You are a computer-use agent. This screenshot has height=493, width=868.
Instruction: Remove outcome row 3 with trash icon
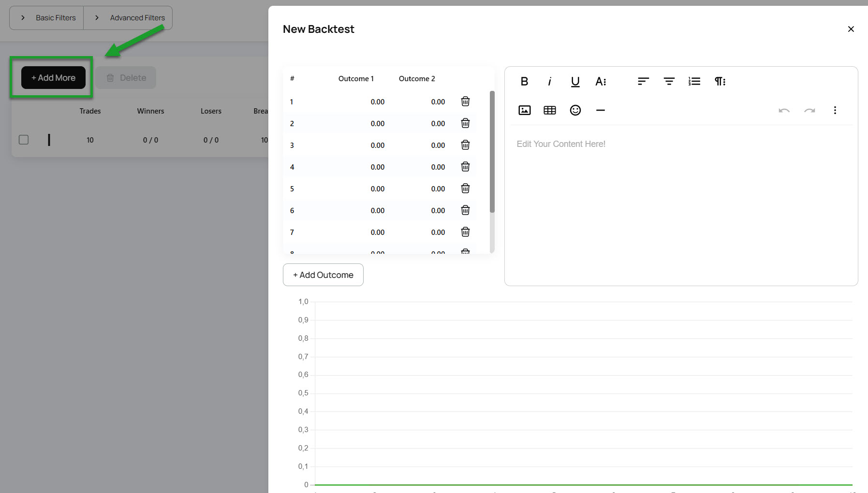click(465, 145)
